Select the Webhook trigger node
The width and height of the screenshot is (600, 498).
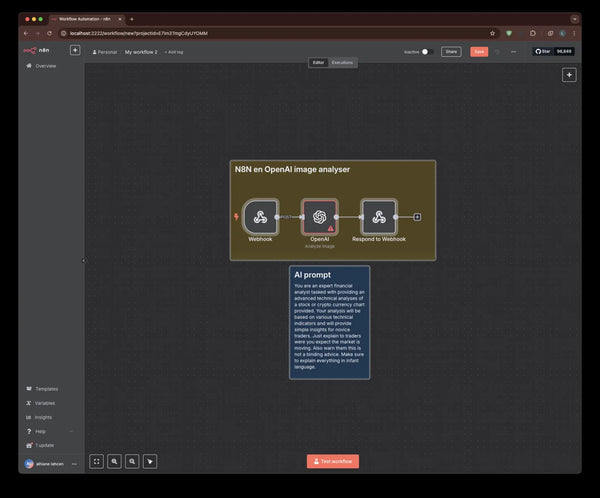260,217
